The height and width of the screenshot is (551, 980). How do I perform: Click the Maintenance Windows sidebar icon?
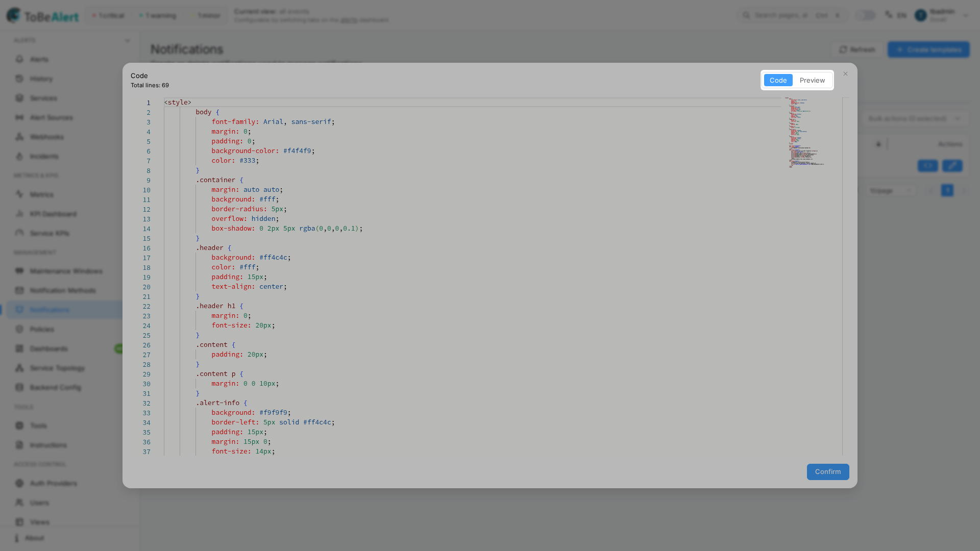click(x=19, y=271)
